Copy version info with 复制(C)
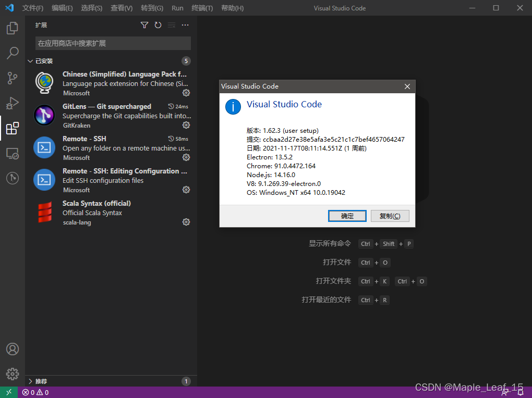 (390, 216)
